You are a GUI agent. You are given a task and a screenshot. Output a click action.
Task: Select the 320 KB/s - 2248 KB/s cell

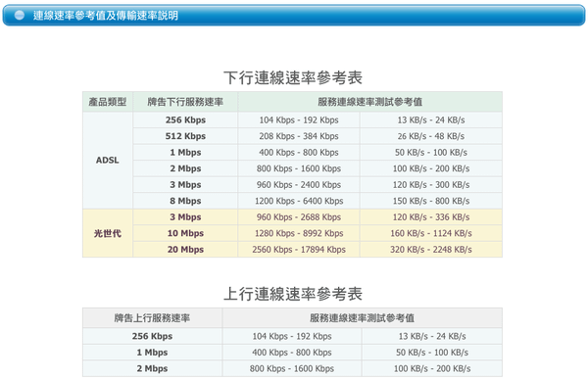pyautogui.click(x=431, y=249)
